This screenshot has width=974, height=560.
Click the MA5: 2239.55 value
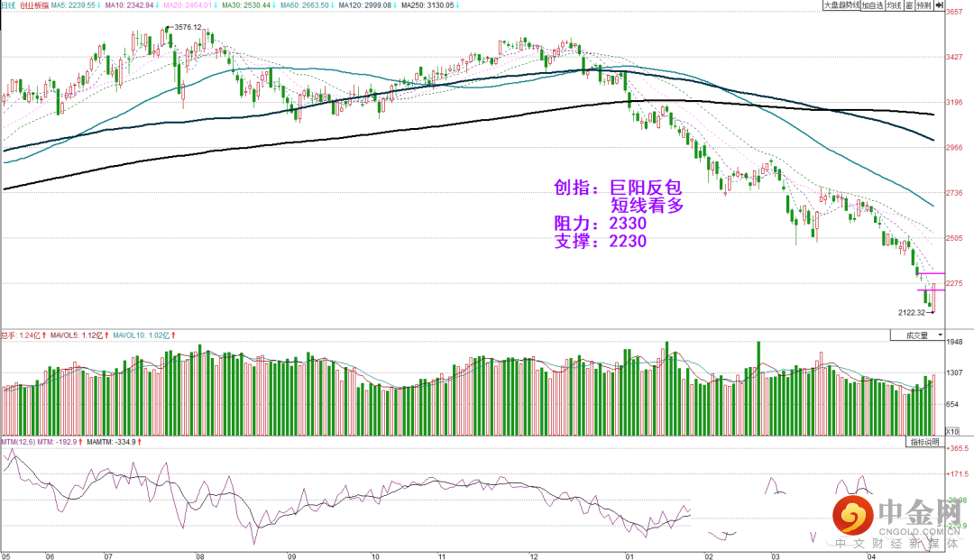[75, 5]
